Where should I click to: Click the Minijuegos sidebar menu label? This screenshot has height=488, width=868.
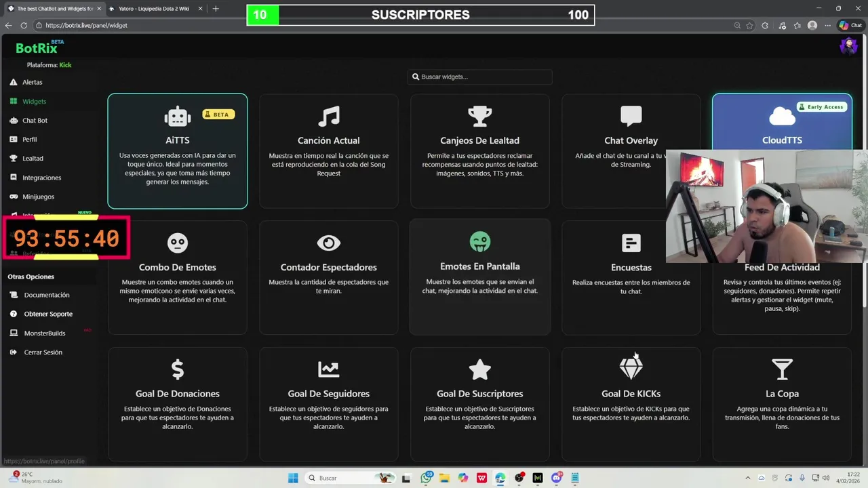pos(39,197)
